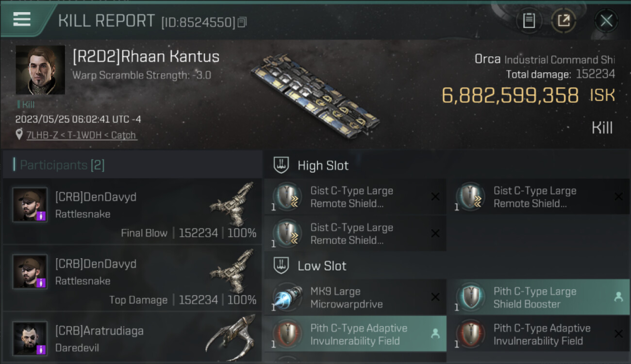This screenshot has width=631, height=364.
Task: Click the X on MK9 Large Microwarpdrive
Action: (435, 297)
